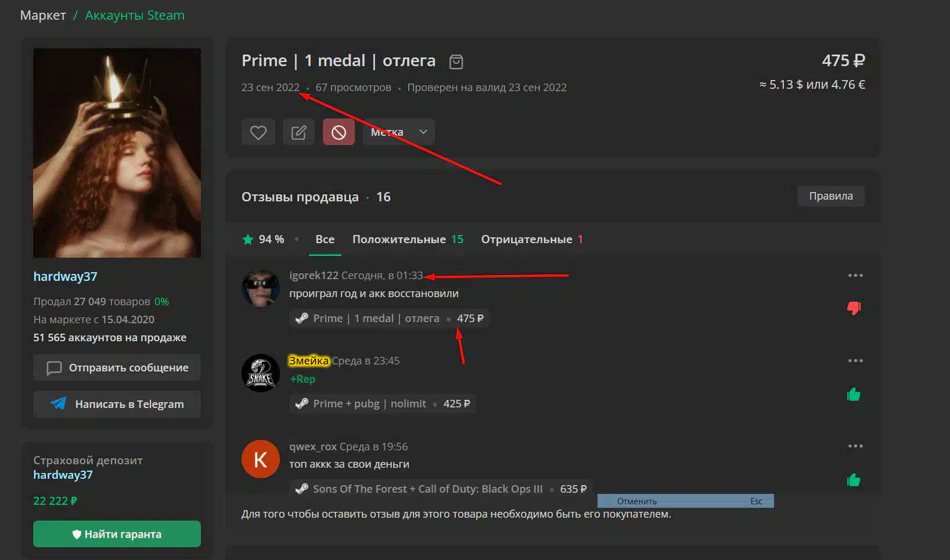Click '≈ 5.13 $ или 4.76 €' conversion text
950x560 pixels.
coord(812,84)
